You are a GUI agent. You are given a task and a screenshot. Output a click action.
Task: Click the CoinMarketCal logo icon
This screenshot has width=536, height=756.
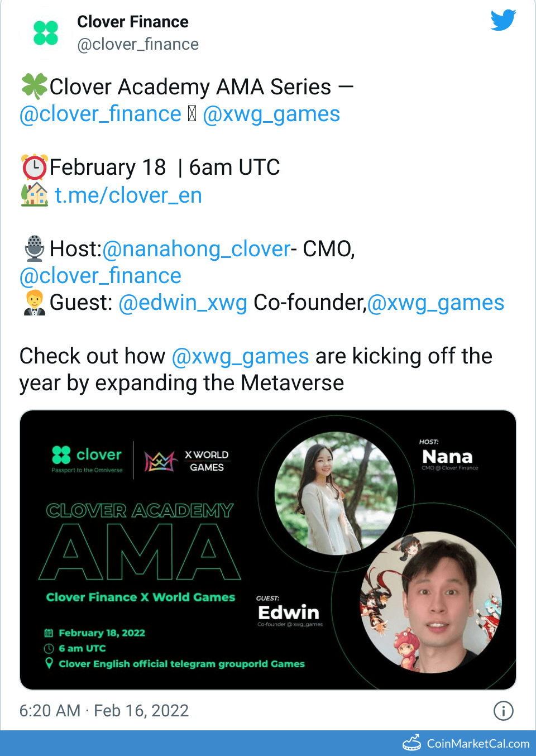pos(412,743)
